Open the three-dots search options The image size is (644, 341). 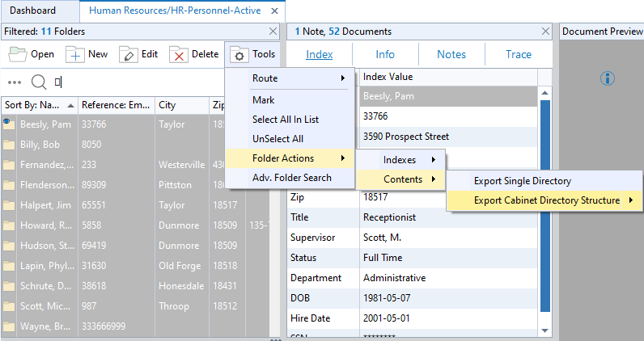[x=15, y=82]
